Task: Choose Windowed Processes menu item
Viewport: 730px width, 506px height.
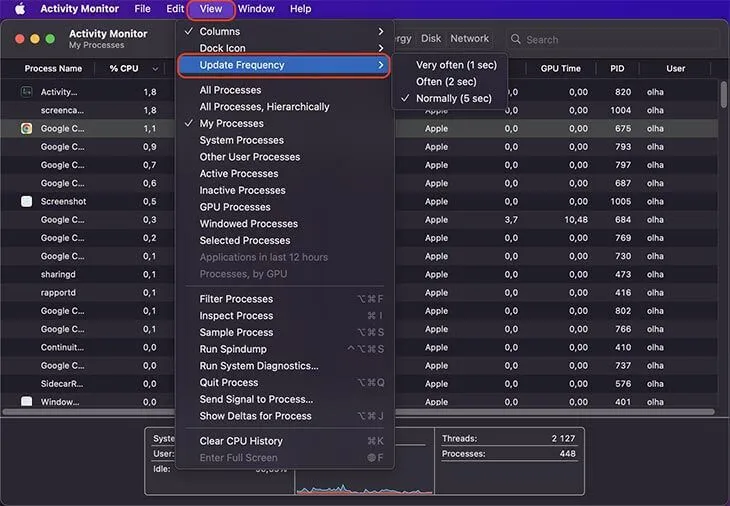Action: click(x=249, y=224)
